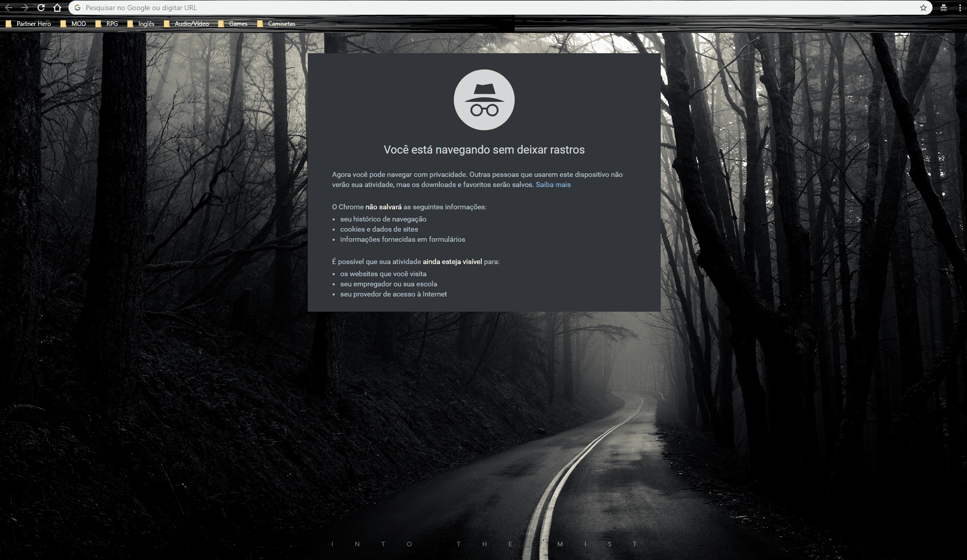This screenshot has height=560, width=967.
Task: Click 'os websites que você visita' list item
Action: pyautogui.click(x=383, y=274)
